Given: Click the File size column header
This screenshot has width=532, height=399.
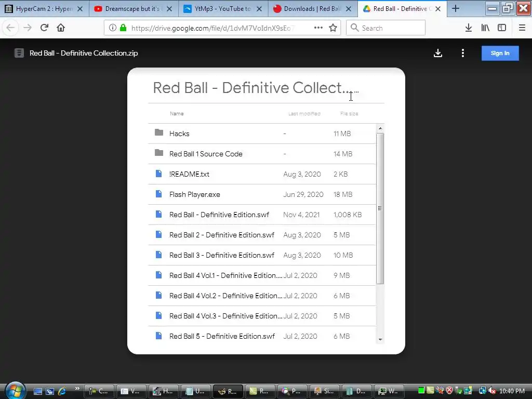Looking at the screenshot, I should point(349,114).
